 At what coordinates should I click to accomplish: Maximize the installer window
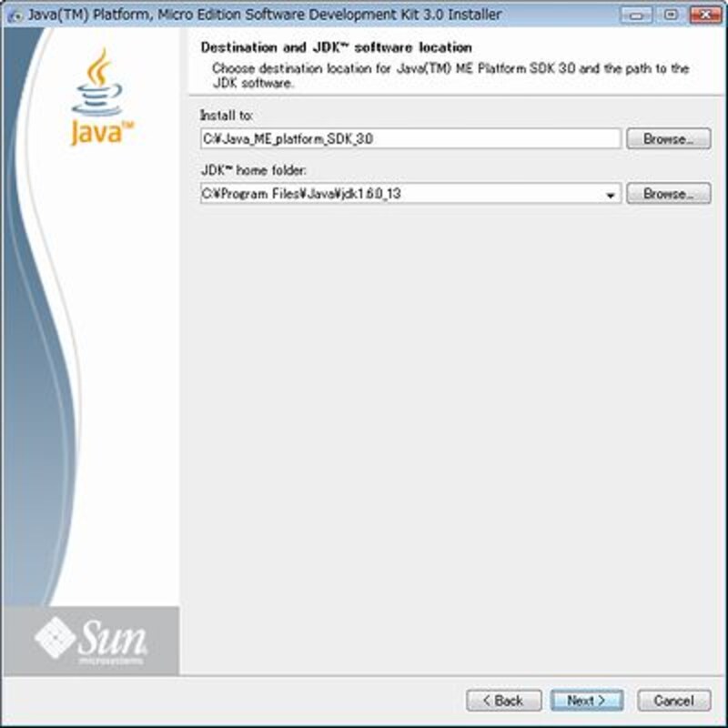click(671, 15)
